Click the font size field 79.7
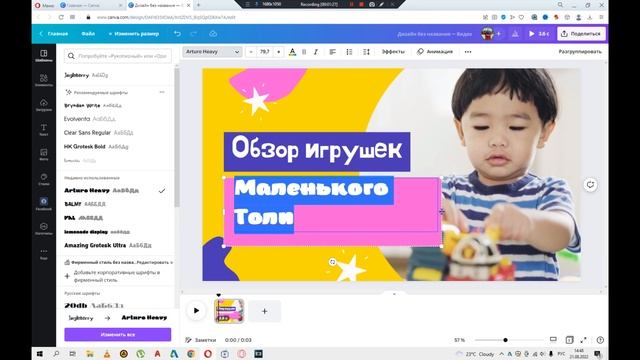 (x=265, y=52)
